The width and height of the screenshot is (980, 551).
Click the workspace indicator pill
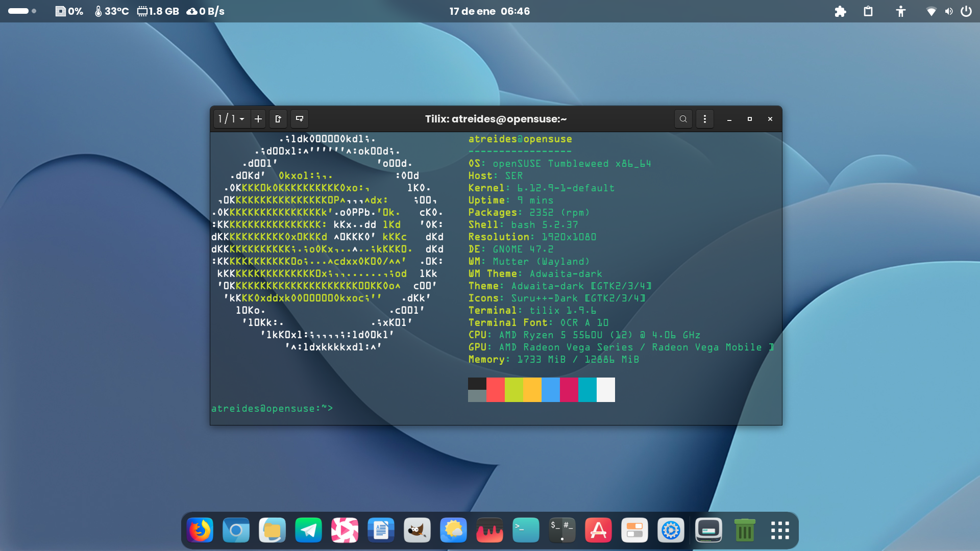coord(22,11)
